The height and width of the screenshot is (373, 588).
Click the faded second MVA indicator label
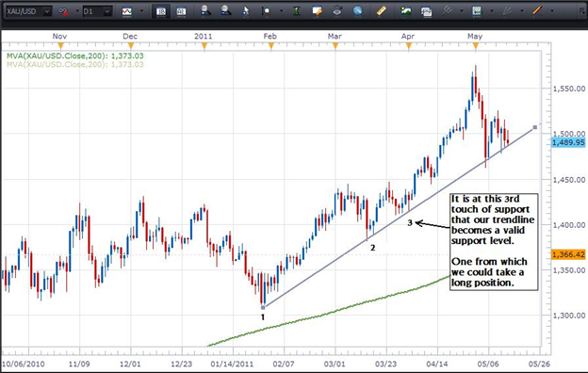75,64
